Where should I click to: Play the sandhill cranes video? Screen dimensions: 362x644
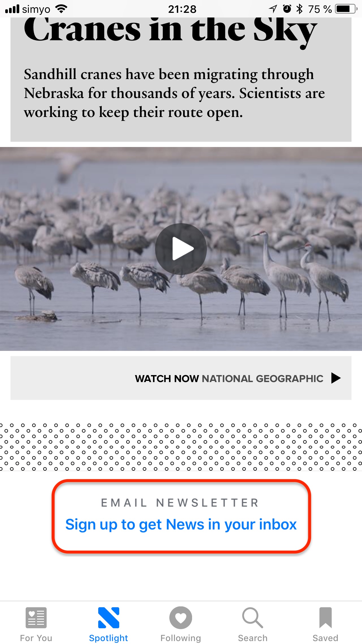pos(181,249)
